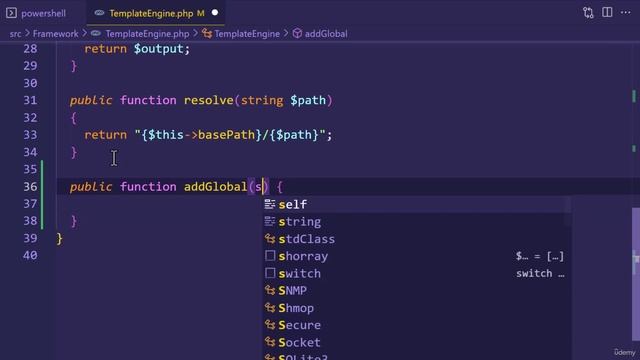Select the Shmop class suggestion
The width and height of the screenshot is (640, 360).
416,308
